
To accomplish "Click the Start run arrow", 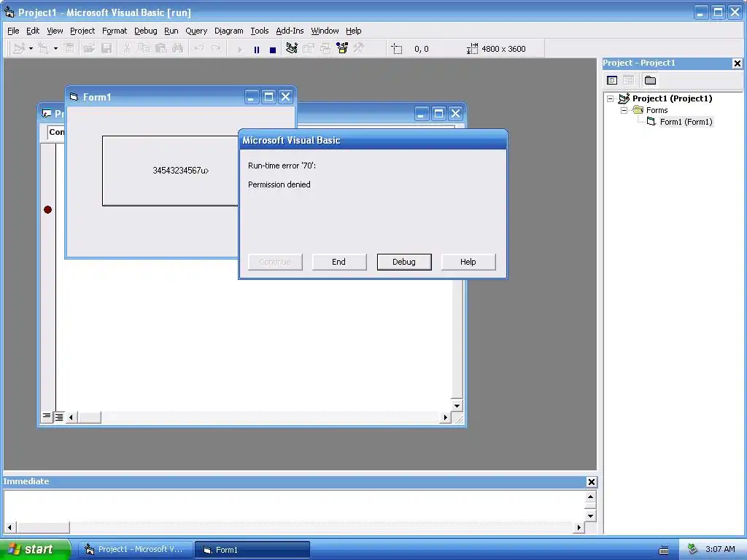I will click(x=239, y=49).
